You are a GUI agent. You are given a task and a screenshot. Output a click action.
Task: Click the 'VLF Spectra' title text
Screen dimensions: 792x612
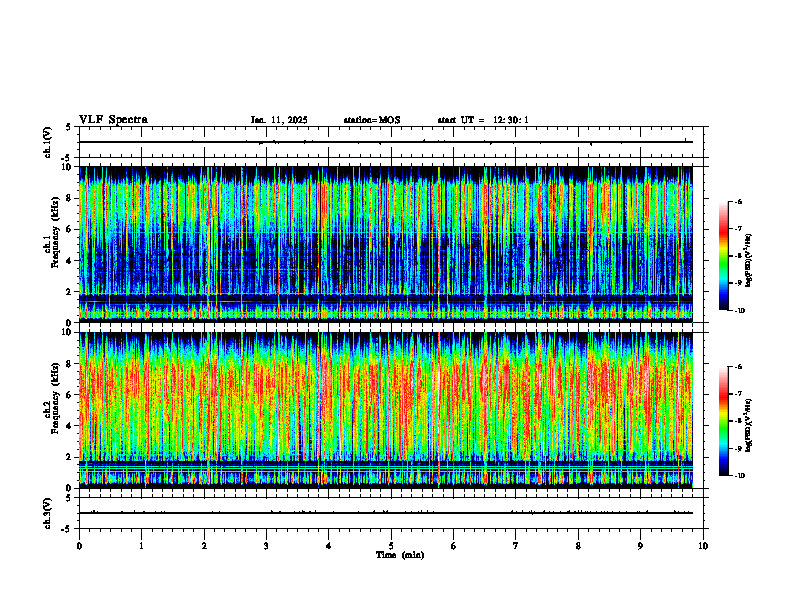113,120
